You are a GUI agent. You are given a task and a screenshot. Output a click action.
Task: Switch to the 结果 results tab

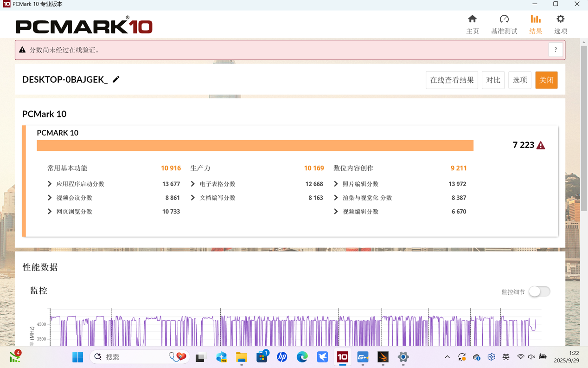click(x=535, y=24)
